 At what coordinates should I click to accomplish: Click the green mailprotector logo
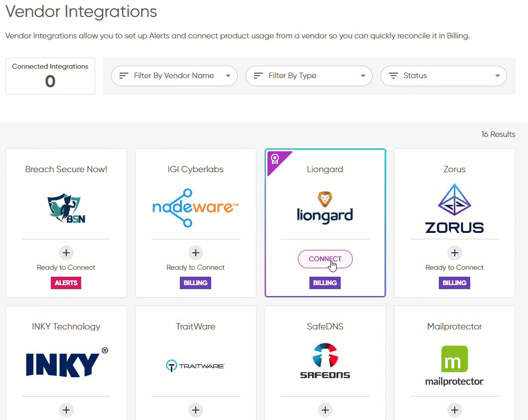click(x=454, y=365)
